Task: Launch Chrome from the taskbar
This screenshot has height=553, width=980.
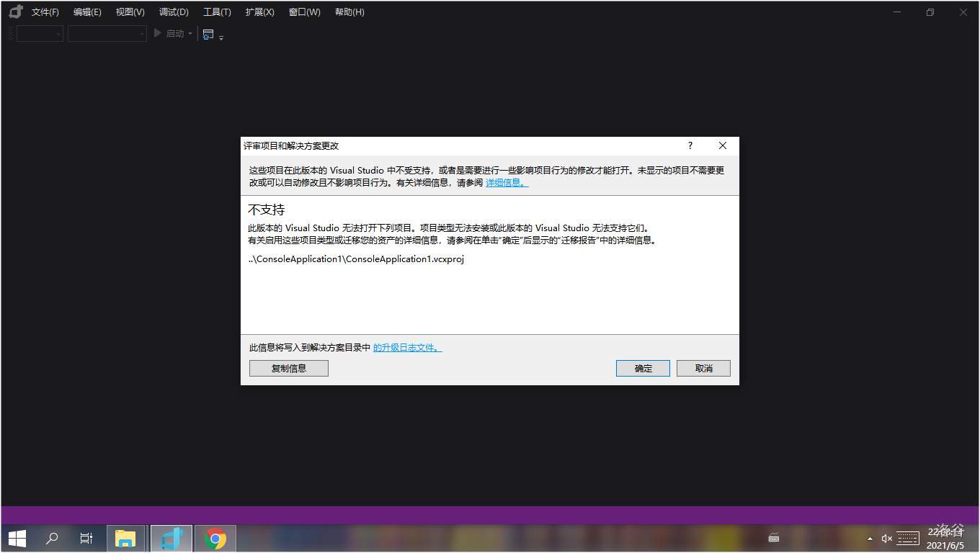Action: (215, 538)
